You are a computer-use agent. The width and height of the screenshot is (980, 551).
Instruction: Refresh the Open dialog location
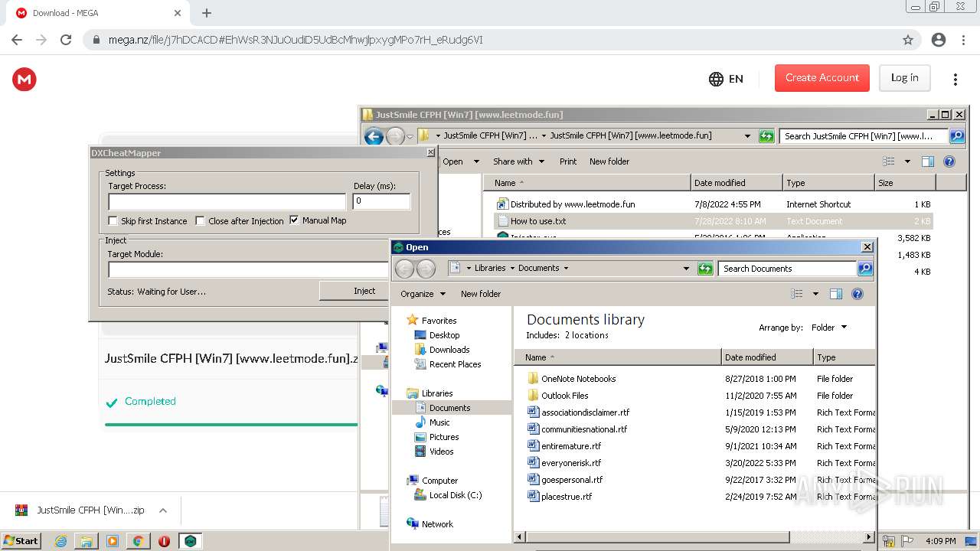[x=705, y=269]
